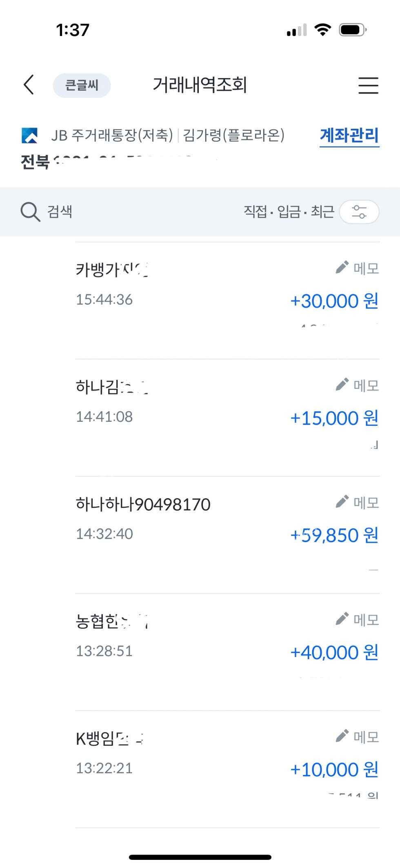400x868 pixels.
Task: Open the 직접 · 입금 · 최근 filter options
Action: [289, 212]
